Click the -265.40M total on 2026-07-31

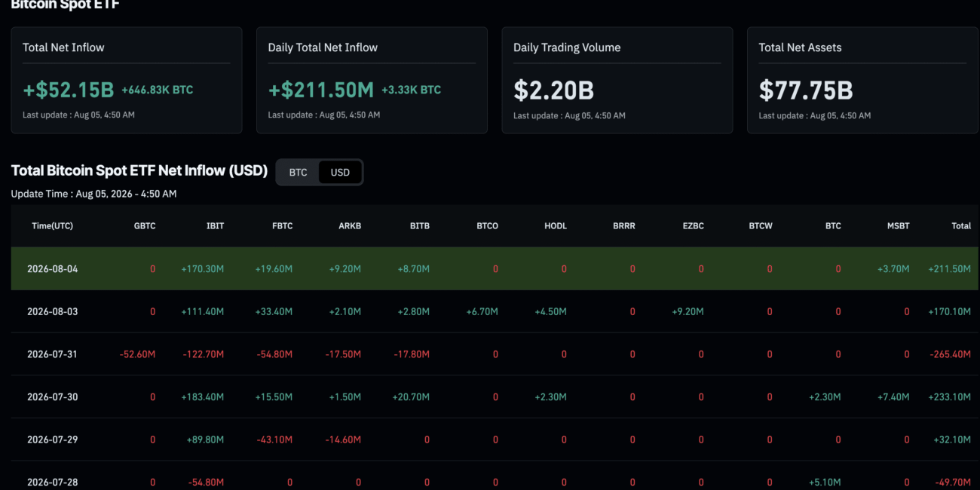tap(950, 354)
